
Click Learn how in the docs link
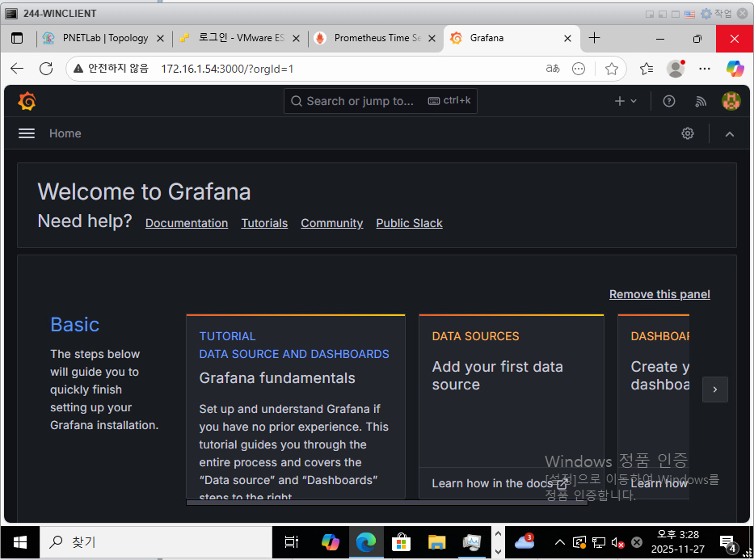point(499,483)
